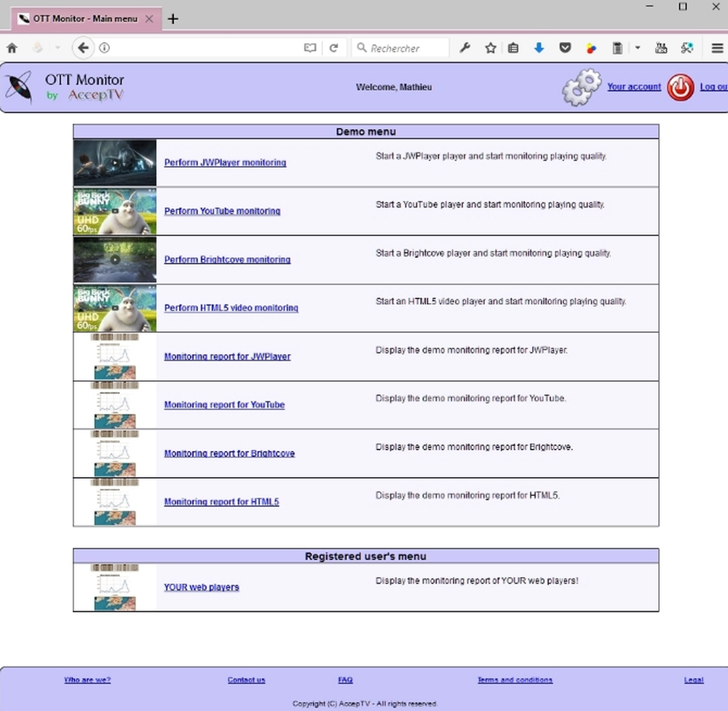Viewport: 728px width, 711px height.
Task: Reload the page with the refresh icon
Action: point(334,47)
